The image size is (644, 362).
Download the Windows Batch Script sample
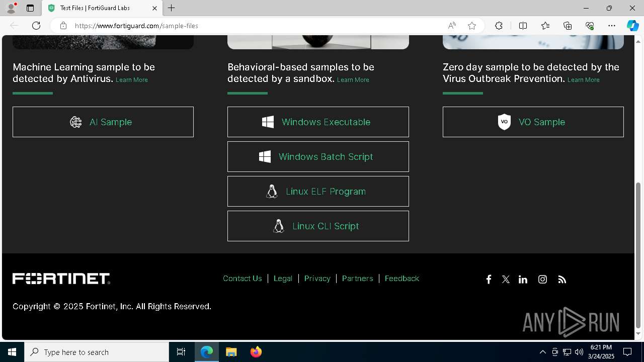click(318, 156)
